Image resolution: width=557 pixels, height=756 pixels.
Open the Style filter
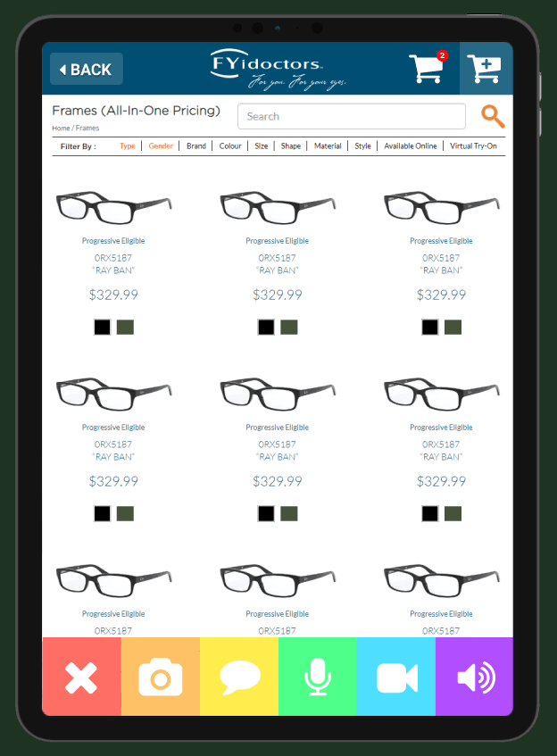[x=362, y=146]
